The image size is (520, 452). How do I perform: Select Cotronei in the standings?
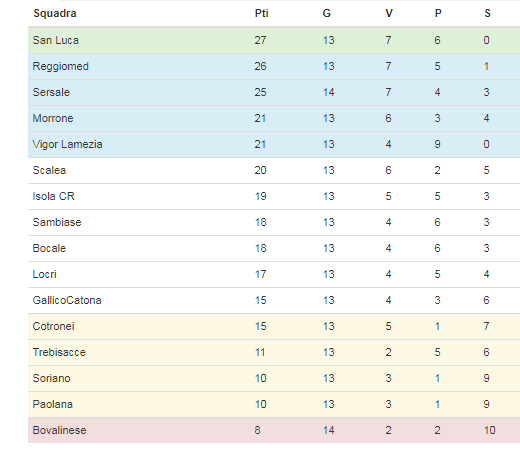coord(54,326)
